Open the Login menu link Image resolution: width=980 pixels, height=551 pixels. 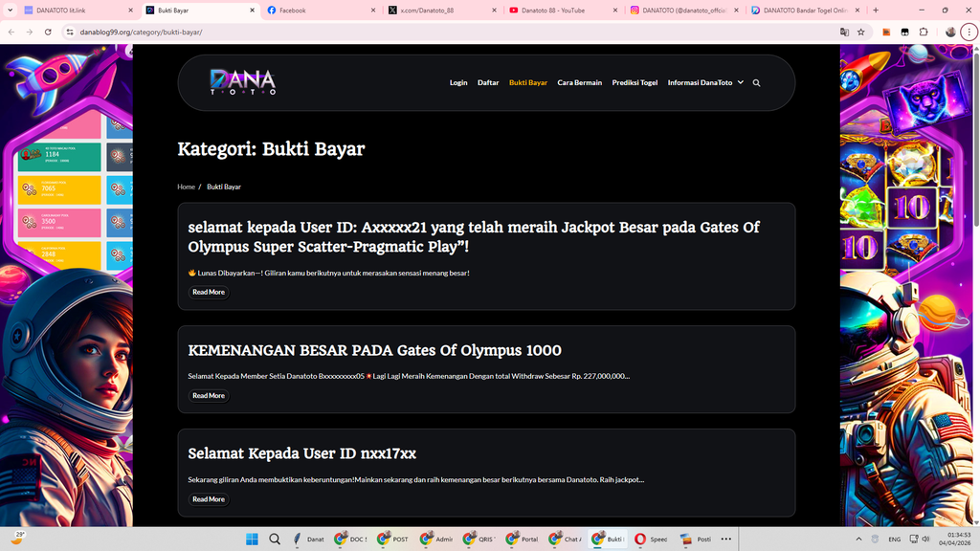point(458,82)
